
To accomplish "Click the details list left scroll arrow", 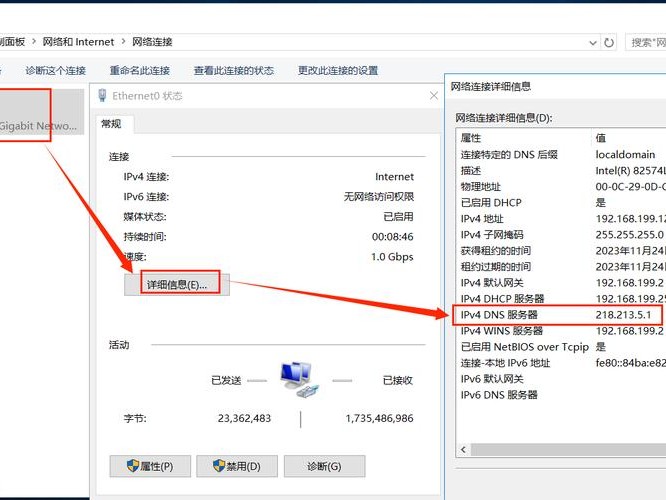I will pos(463,449).
